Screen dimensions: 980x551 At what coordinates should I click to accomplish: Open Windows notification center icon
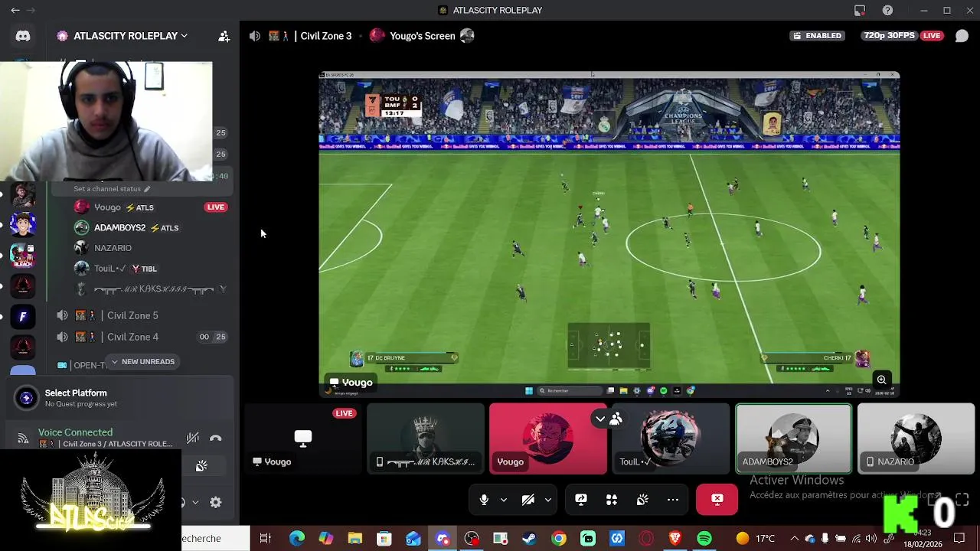960,539
